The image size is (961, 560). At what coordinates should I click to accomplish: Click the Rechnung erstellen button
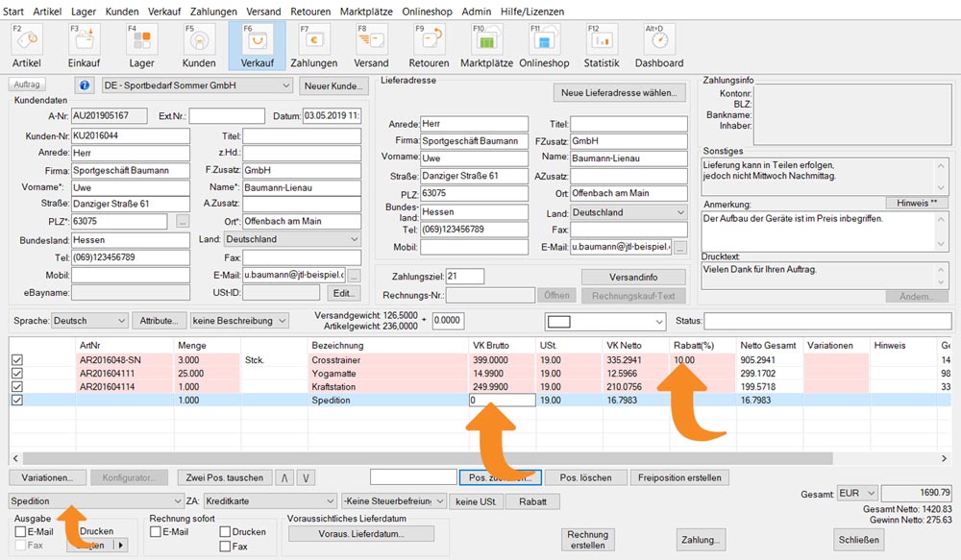(587, 540)
